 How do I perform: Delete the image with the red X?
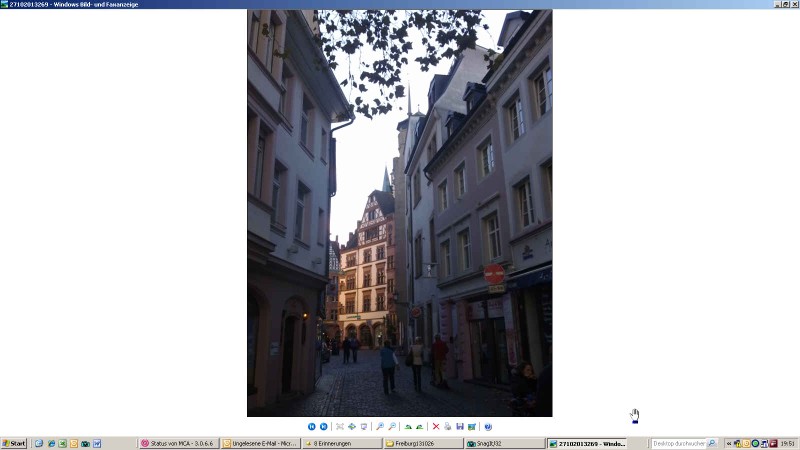pyautogui.click(x=436, y=427)
